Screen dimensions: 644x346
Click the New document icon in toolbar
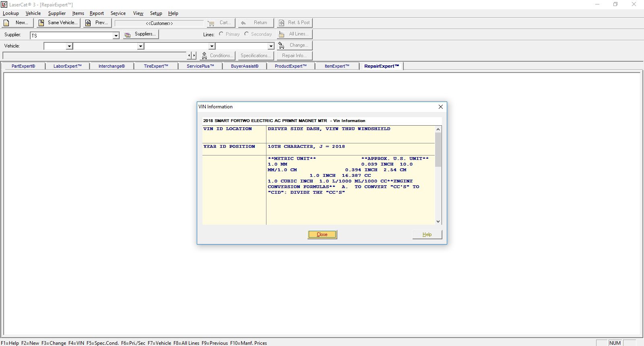click(6, 23)
